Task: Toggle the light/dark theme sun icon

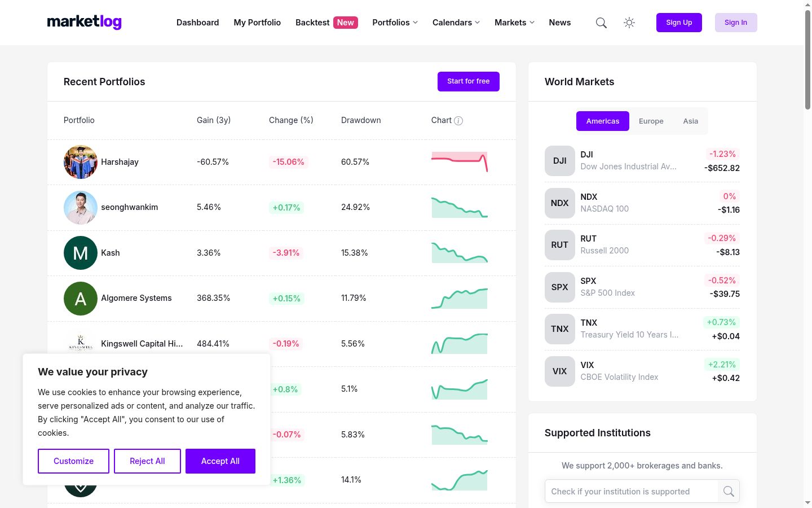Action: pos(629,23)
